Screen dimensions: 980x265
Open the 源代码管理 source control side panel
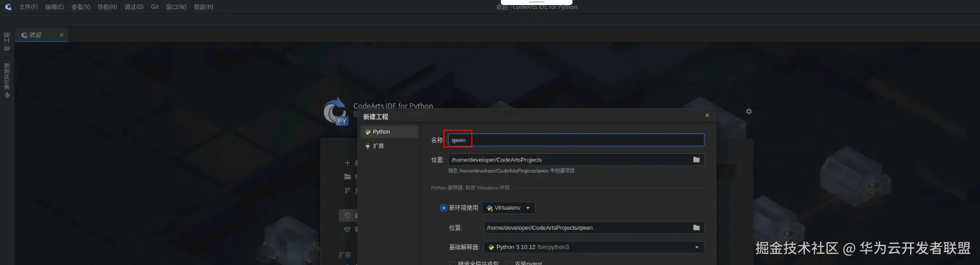click(7, 81)
